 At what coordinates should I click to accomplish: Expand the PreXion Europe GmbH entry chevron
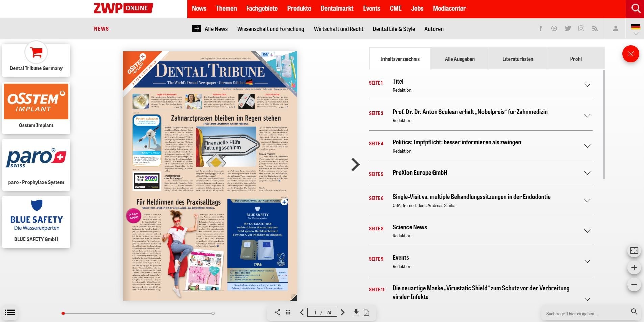pos(587,173)
